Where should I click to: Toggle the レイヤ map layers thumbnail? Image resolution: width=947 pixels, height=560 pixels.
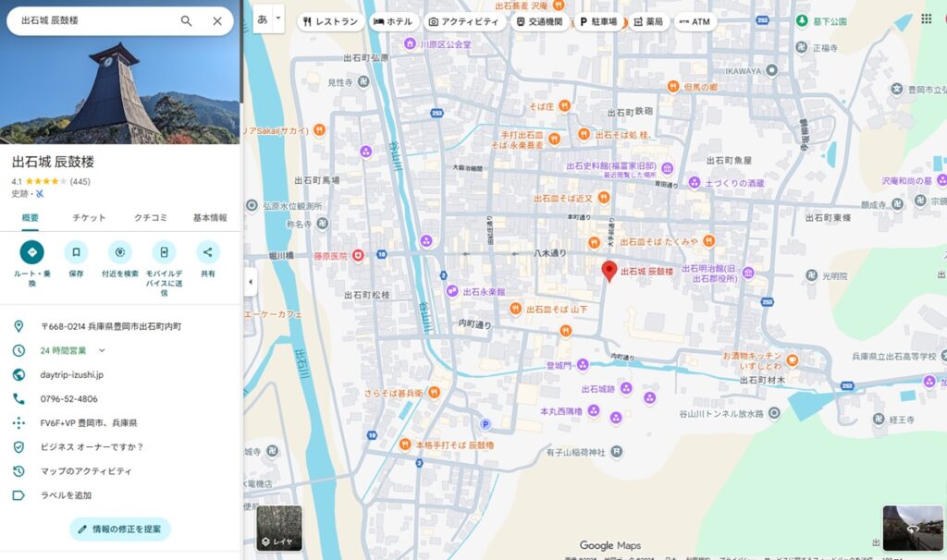coord(279,529)
